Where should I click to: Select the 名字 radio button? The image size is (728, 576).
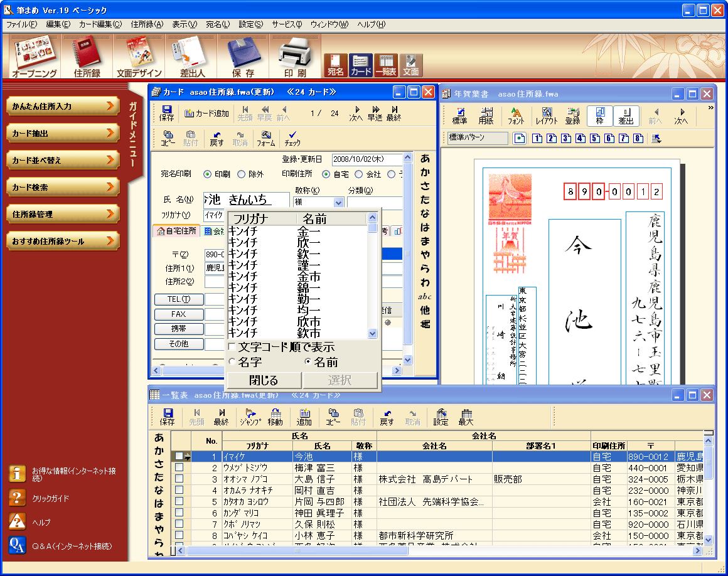point(232,361)
